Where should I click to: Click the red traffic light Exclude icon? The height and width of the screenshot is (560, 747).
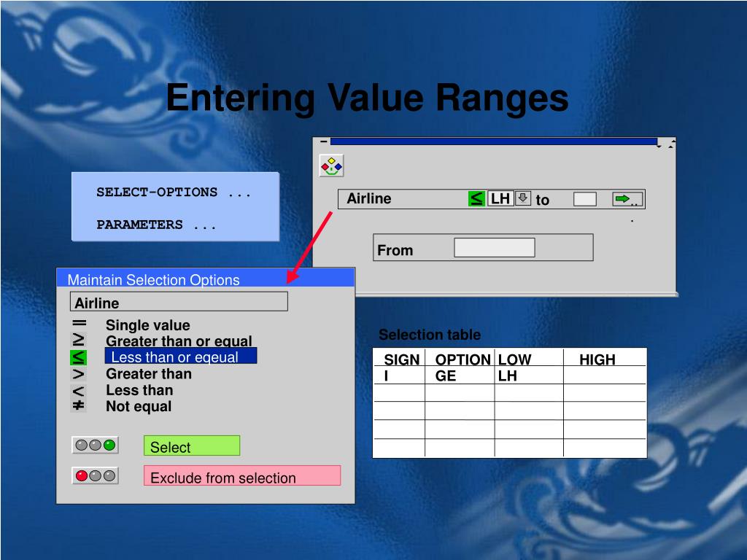point(96,475)
